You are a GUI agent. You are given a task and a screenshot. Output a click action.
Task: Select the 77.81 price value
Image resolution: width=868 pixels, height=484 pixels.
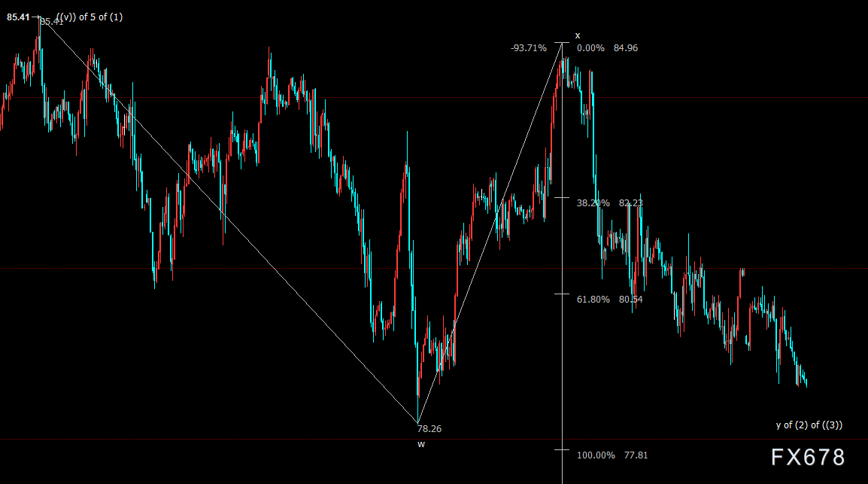tap(636, 455)
